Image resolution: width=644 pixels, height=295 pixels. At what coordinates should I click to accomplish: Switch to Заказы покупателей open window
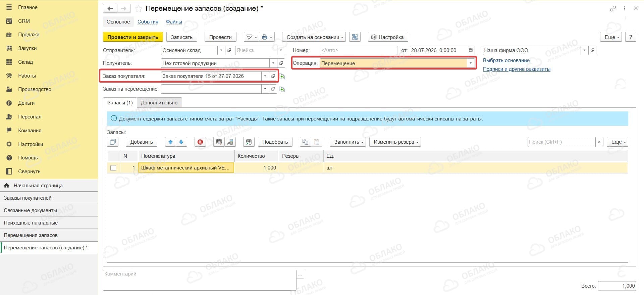click(49, 198)
